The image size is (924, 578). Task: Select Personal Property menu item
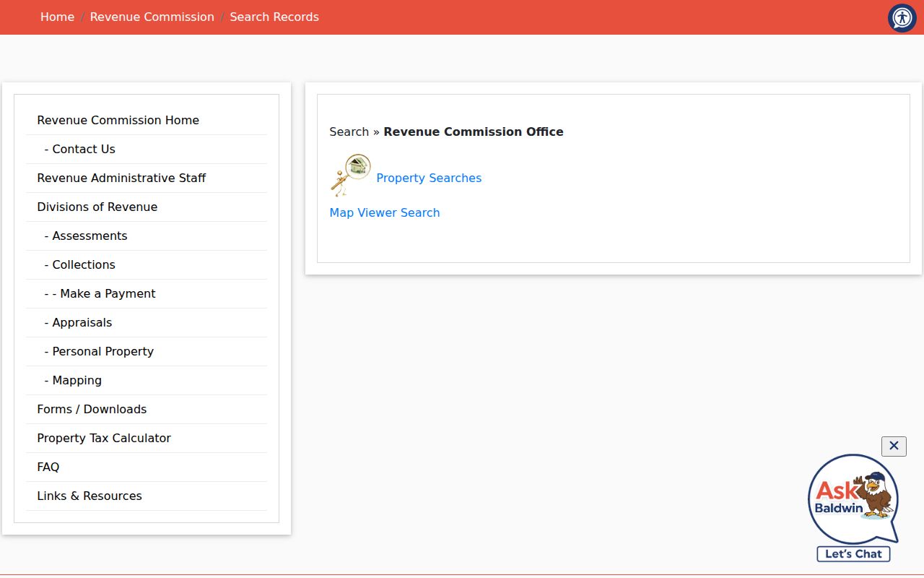(x=147, y=351)
